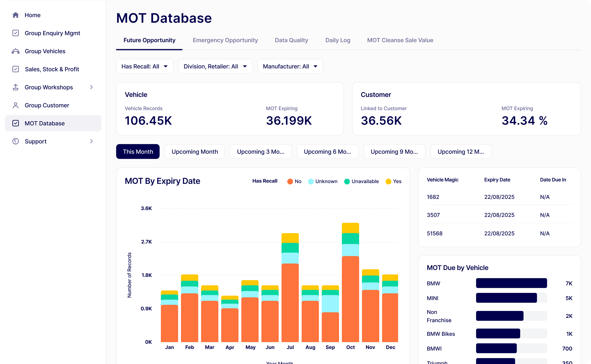Click the Sales, Stock & Profit icon
This screenshot has width=591, height=364.
click(16, 69)
